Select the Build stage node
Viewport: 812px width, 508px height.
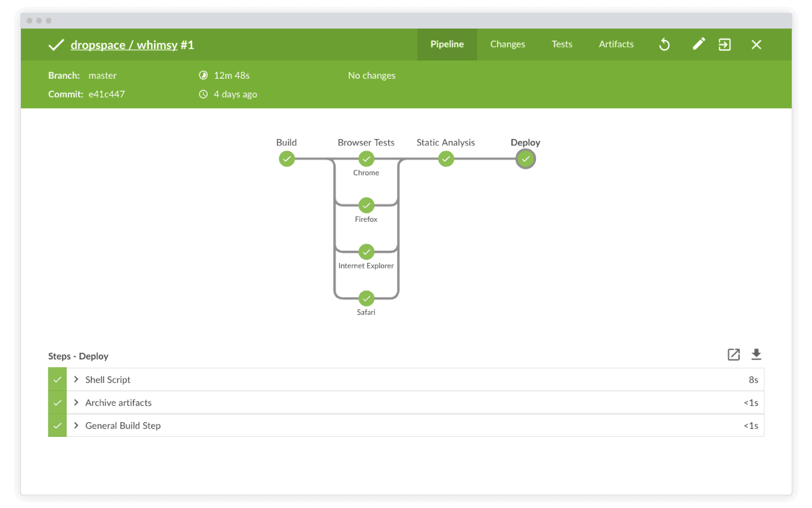pyautogui.click(x=287, y=159)
